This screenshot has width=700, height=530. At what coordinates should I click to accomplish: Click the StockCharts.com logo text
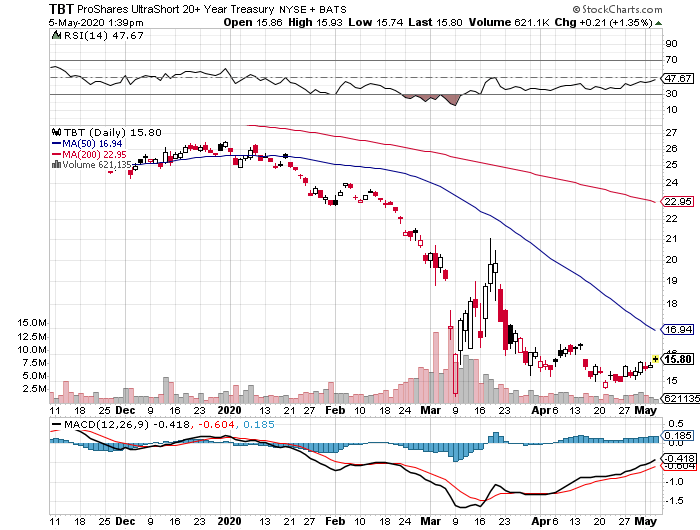pyautogui.click(x=617, y=9)
